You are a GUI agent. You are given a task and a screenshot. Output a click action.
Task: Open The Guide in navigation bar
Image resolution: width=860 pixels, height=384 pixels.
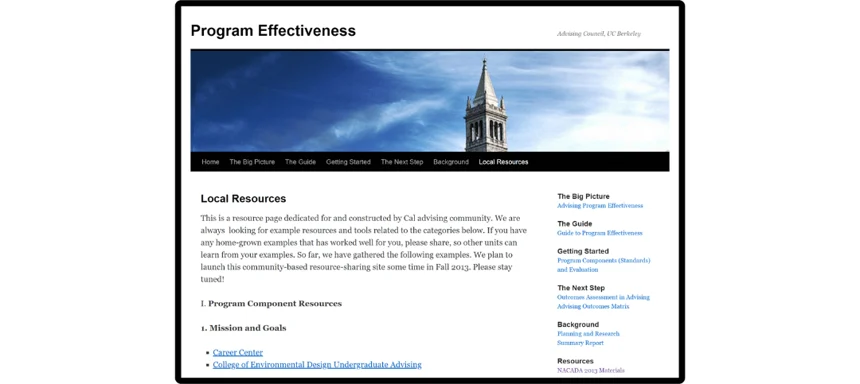[300, 162]
